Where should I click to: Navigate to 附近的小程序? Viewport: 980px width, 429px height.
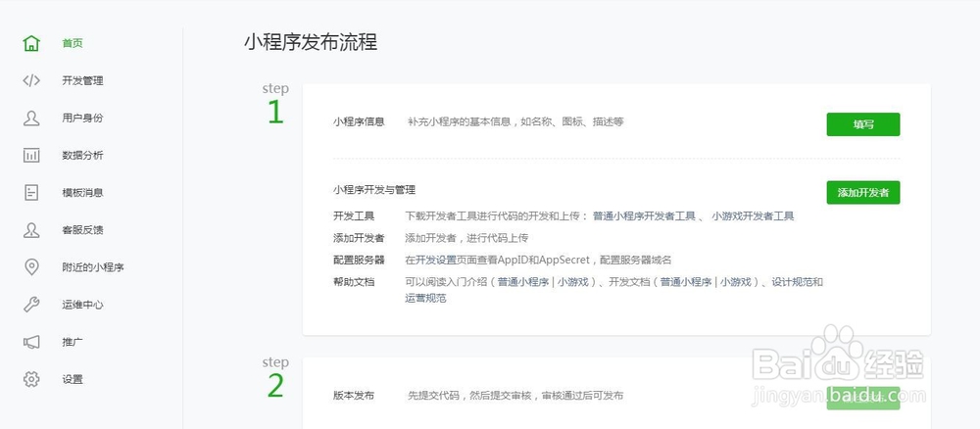pos(93,267)
